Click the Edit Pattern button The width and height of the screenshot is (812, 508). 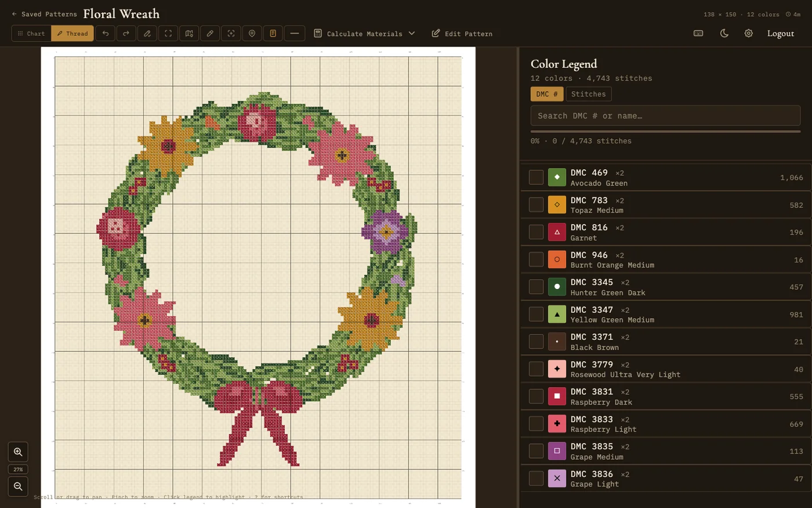(x=462, y=34)
